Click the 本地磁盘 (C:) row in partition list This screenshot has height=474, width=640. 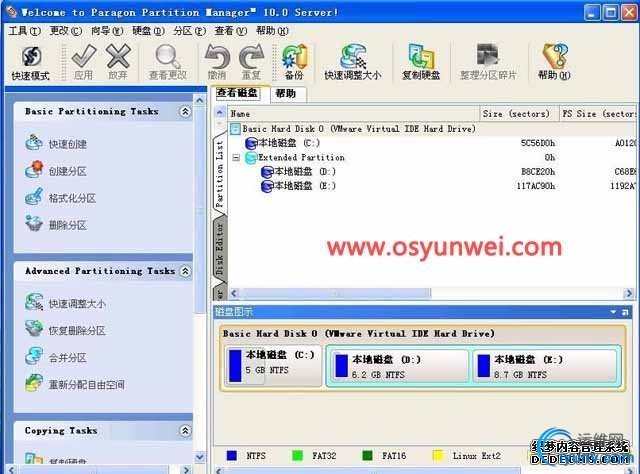click(x=433, y=143)
